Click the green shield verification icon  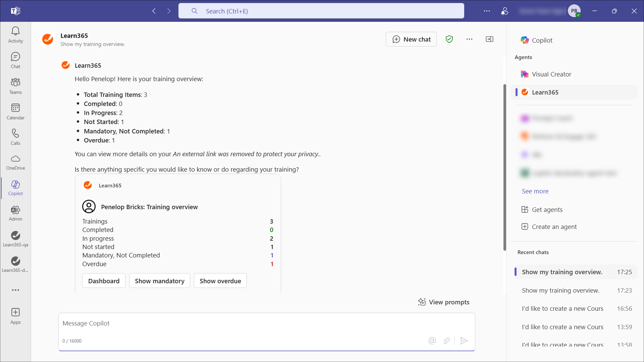pos(449,39)
